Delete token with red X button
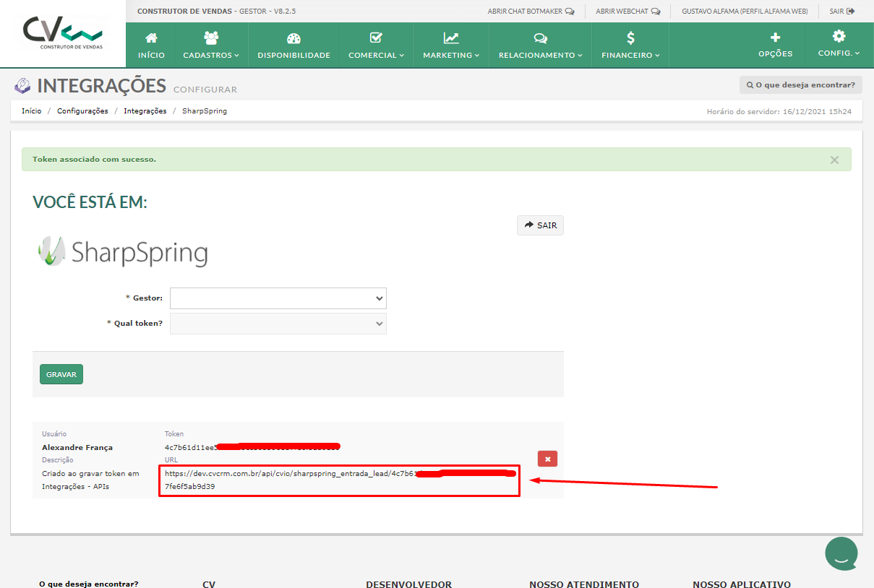This screenshot has height=588, width=874. (547, 459)
